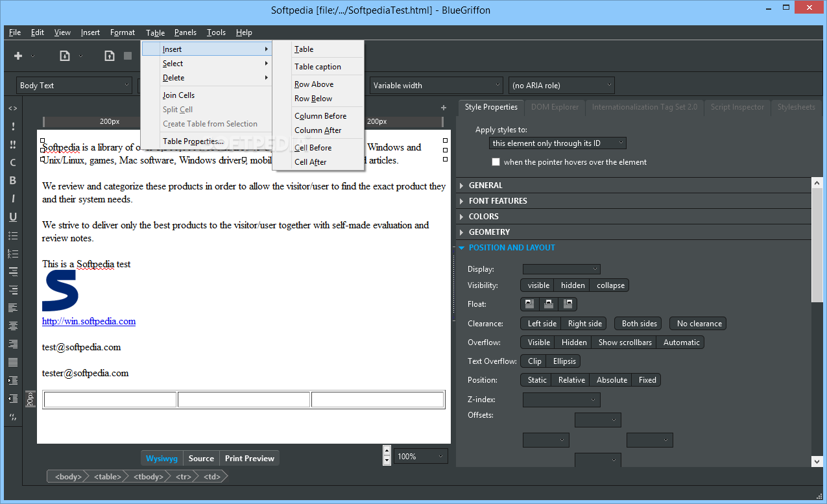
Task: Click the Style Properties scrollbar down arrow
Action: (x=817, y=461)
